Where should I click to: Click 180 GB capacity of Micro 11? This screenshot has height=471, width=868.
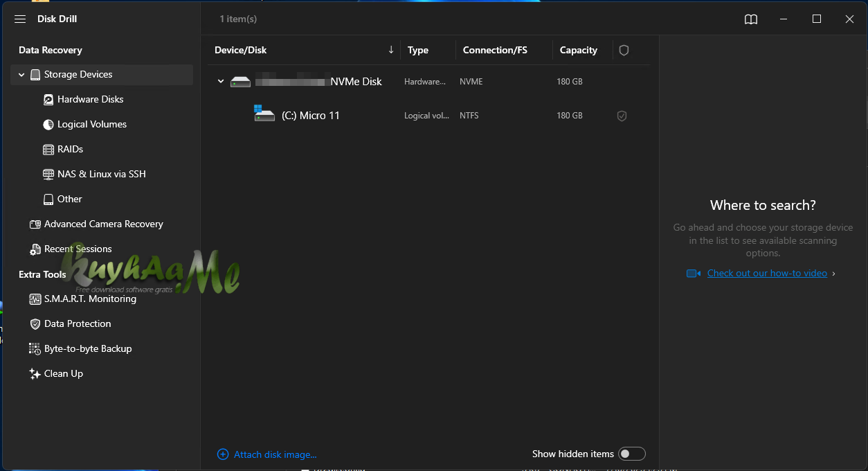[x=570, y=116]
